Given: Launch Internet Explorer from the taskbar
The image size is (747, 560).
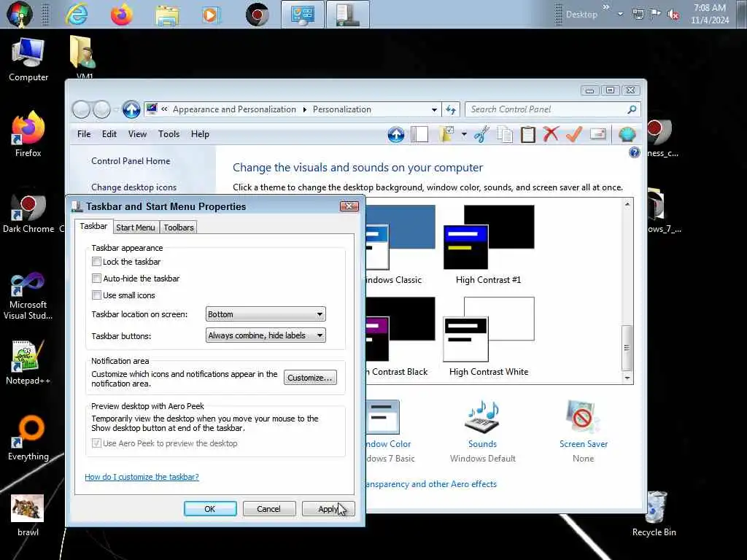Looking at the screenshot, I should pyautogui.click(x=77, y=15).
